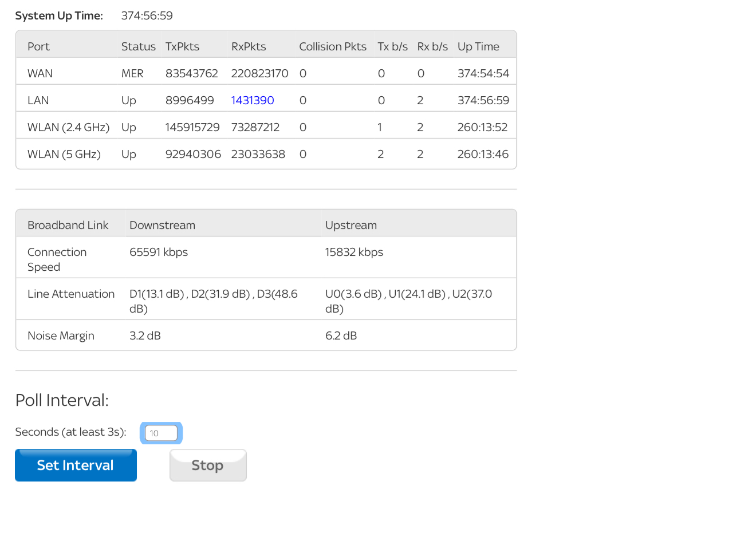The width and height of the screenshot is (756, 537).
Task: Open the LAN RxPkts 1431390 link
Action: 253,101
